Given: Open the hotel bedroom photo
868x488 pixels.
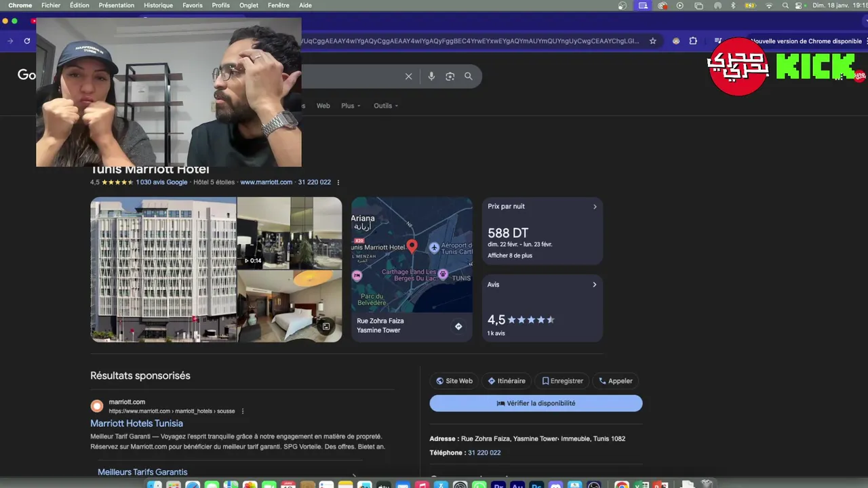Looking at the screenshot, I should 290,306.
